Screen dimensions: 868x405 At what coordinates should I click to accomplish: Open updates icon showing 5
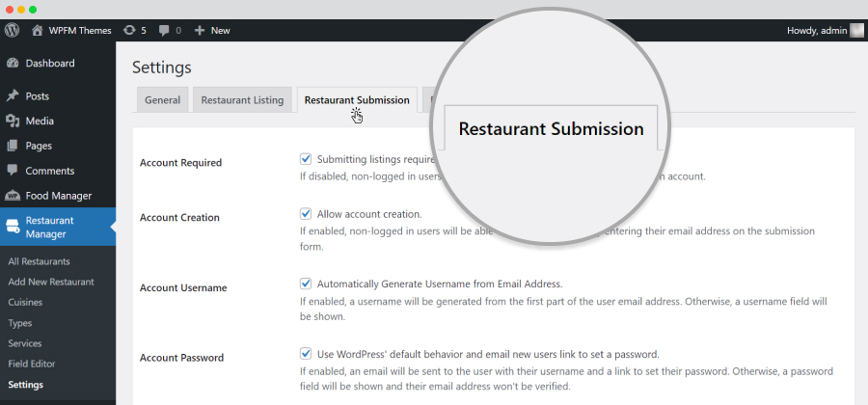[129, 31]
